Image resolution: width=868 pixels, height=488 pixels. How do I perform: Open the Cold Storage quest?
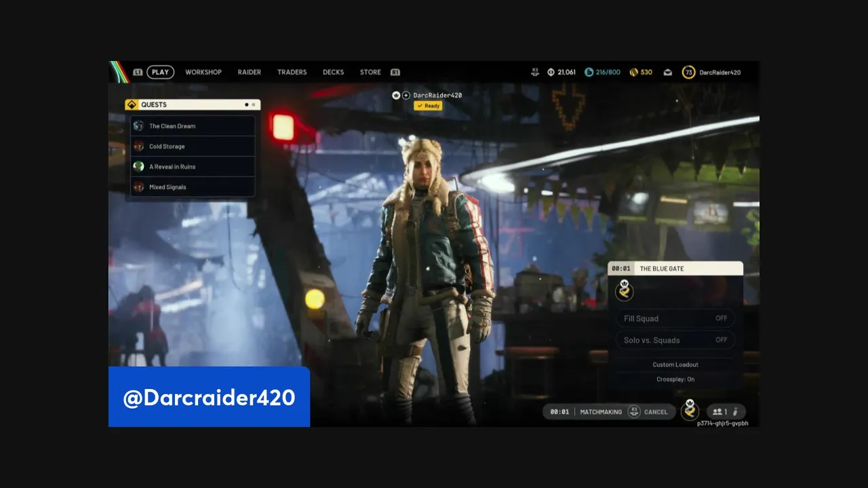193,146
